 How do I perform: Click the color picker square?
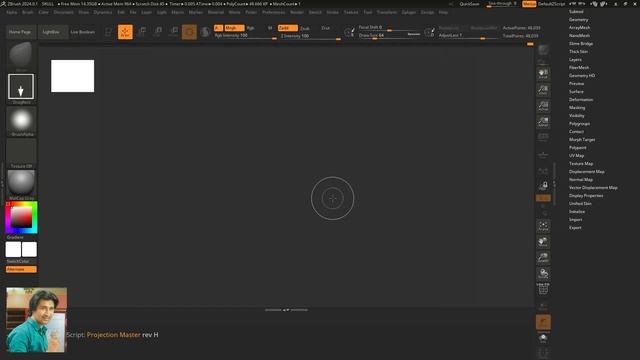tap(21, 217)
